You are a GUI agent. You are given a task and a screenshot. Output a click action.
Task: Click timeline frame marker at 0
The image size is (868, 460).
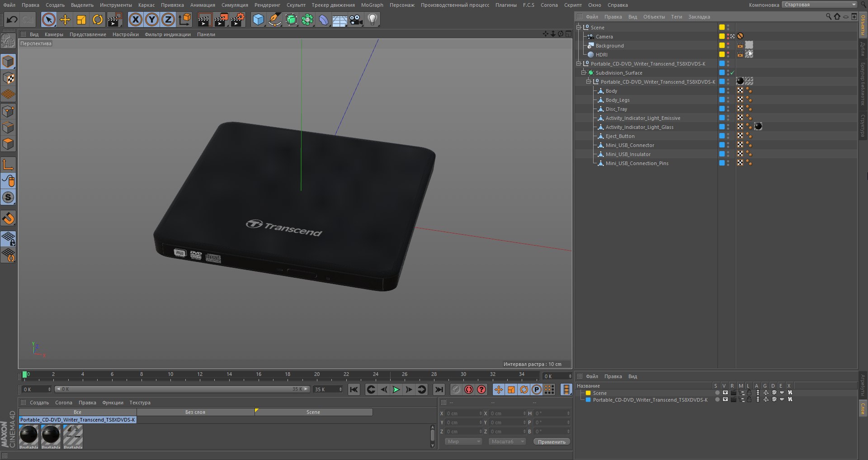pyautogui.click(x=25, y=375)
